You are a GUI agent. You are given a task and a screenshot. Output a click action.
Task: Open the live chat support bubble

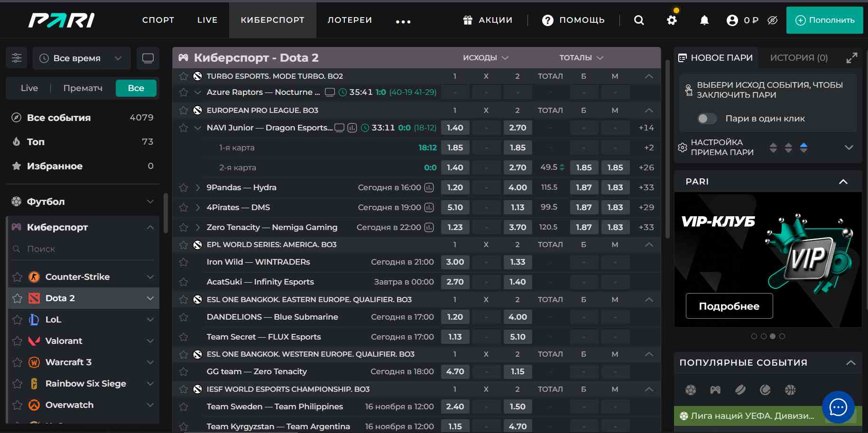coord(838,407)
